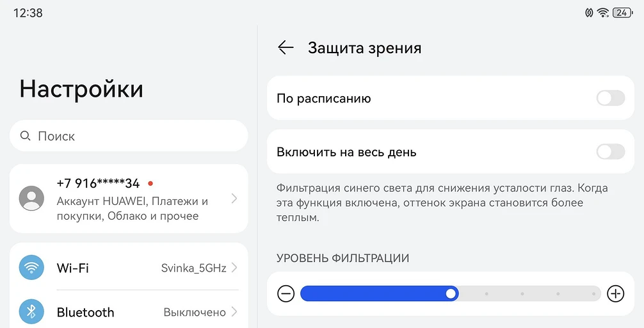644x328 pixels.
Task: Open Wi-Fi chevron next to Svinka_5GHz
Action: pos(235,268)
